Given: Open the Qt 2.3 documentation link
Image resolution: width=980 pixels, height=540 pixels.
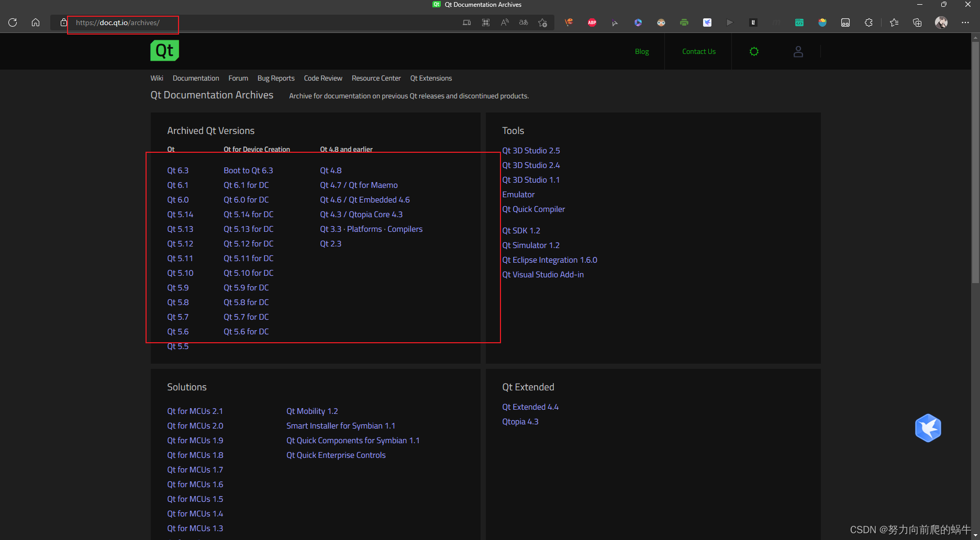Looking at the screenshot, I should pyautogui.click(x=331, y=244).
